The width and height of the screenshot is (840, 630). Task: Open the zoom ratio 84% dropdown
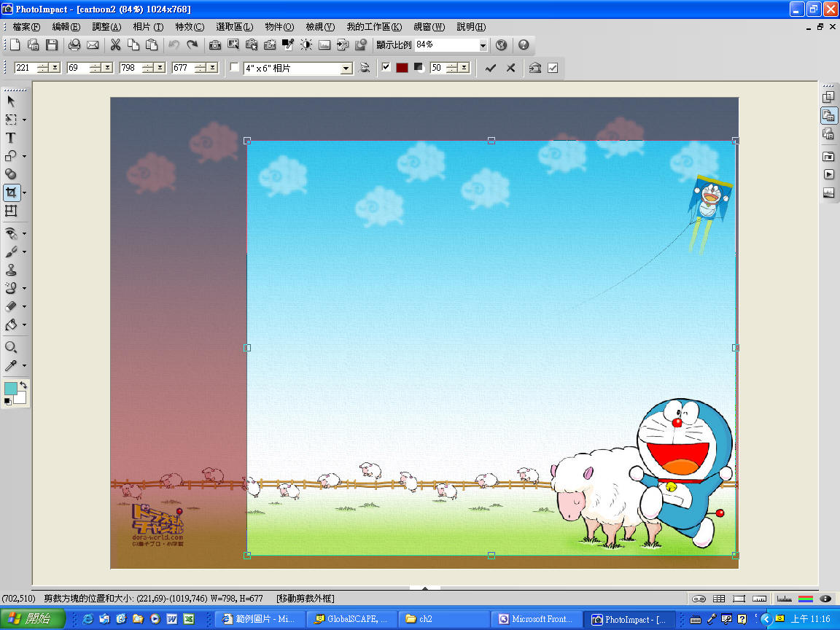pos(483,45)
